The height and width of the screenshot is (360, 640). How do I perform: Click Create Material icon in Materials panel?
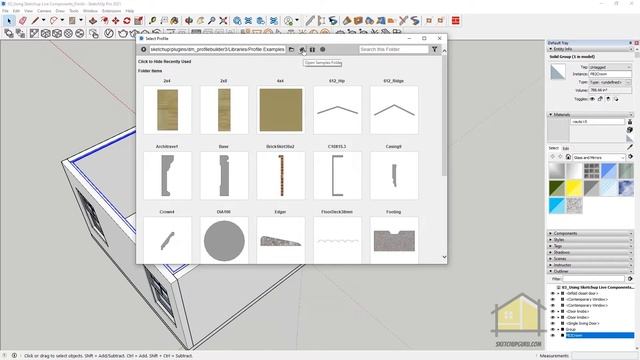630,130
